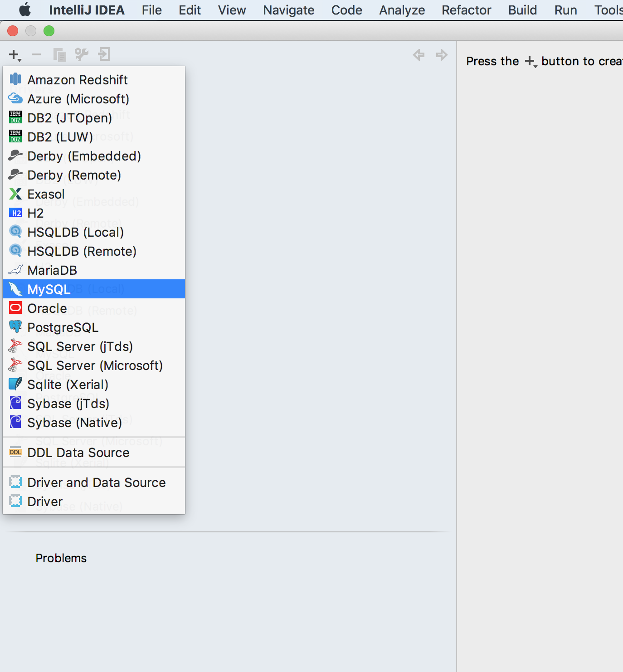Open the add data source plus dropdown

point(15,55)
